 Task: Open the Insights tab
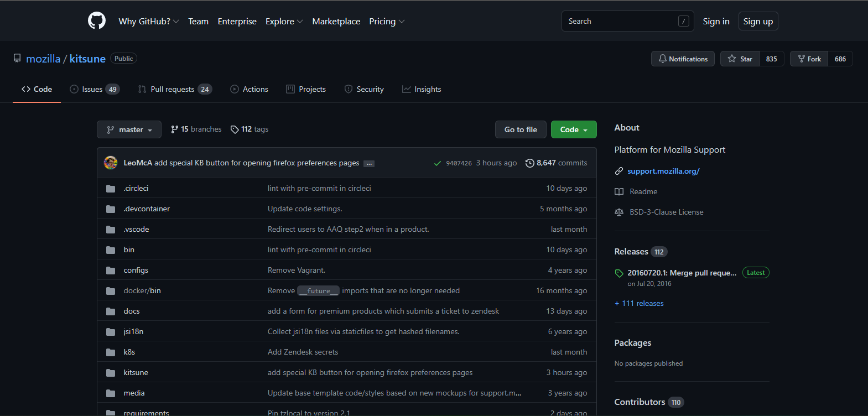click(422, 89)
